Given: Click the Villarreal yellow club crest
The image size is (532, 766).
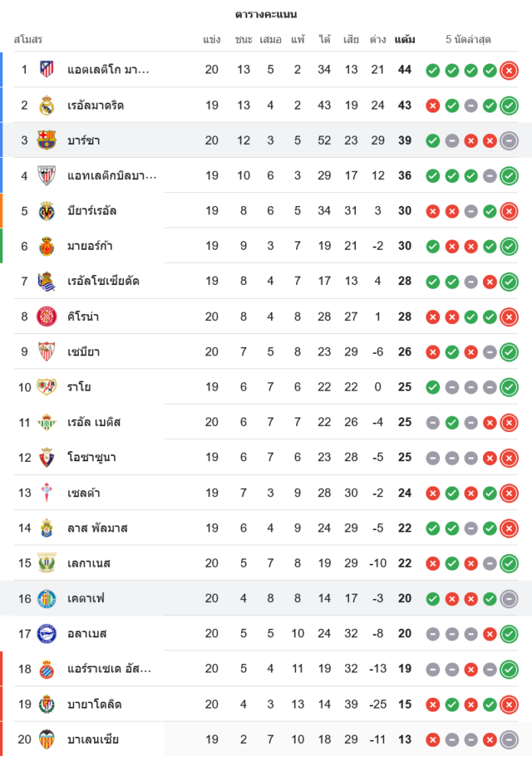Looking at the screenshot, I should [47, 211].
